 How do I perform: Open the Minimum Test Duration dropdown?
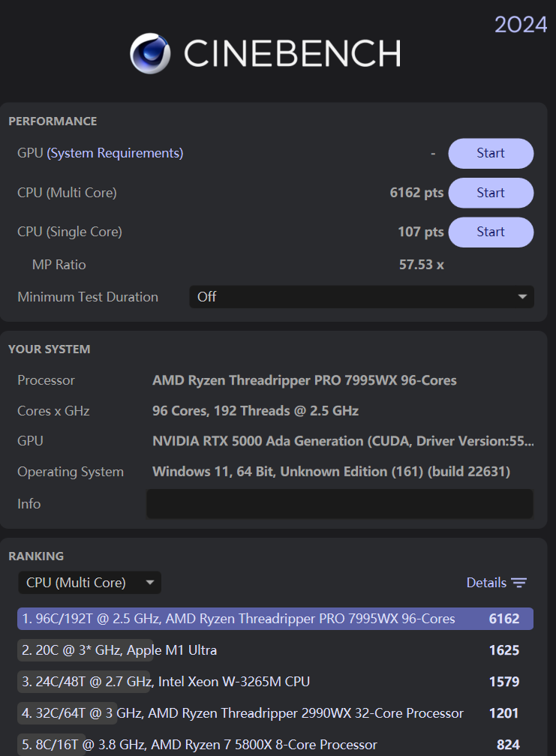[x=361, y=297]
